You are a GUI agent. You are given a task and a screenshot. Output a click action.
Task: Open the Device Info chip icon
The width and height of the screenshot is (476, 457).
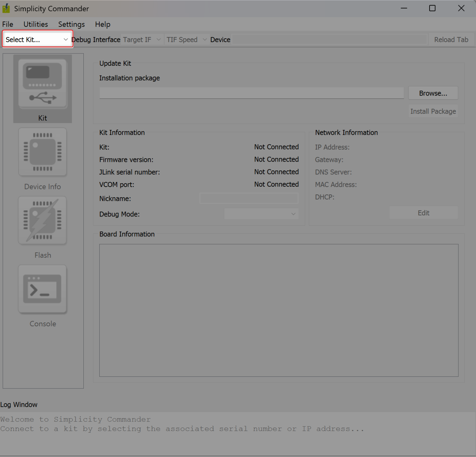click(x=42, y=152)
